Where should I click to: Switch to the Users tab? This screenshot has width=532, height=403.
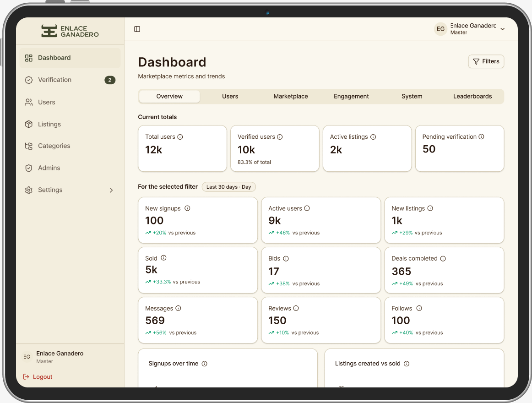coord(230,97)
